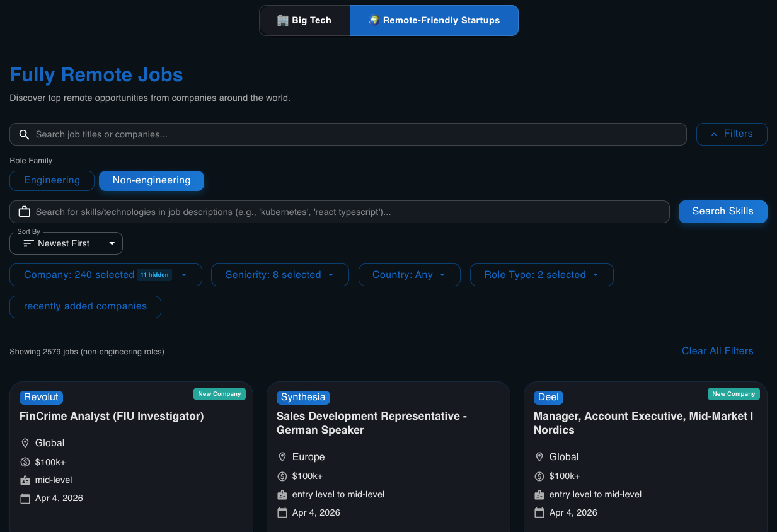This screenshot has height=532, width=777.
Task: Click the magnifier icon in job search bar
Action: (x=25, y=134)
